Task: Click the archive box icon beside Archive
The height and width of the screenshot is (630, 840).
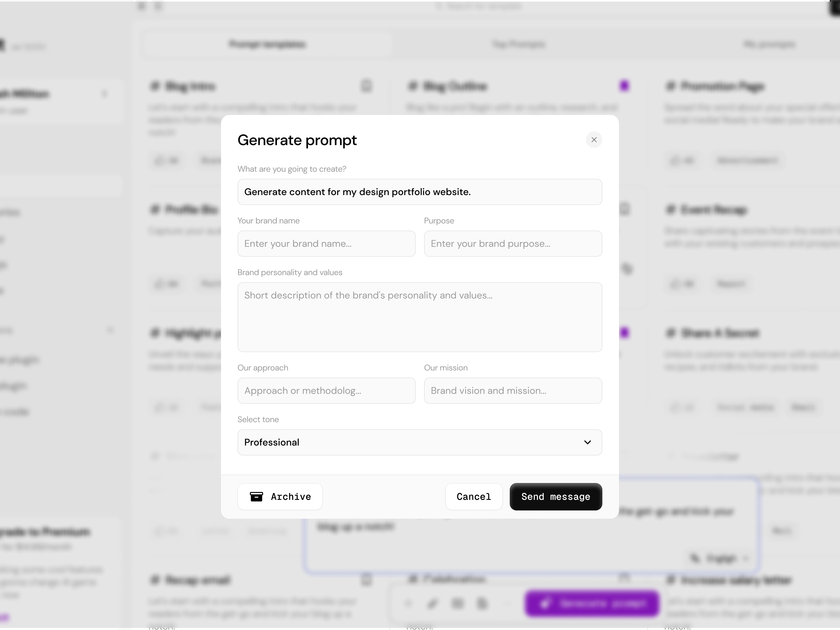Action: pos(257,497)
